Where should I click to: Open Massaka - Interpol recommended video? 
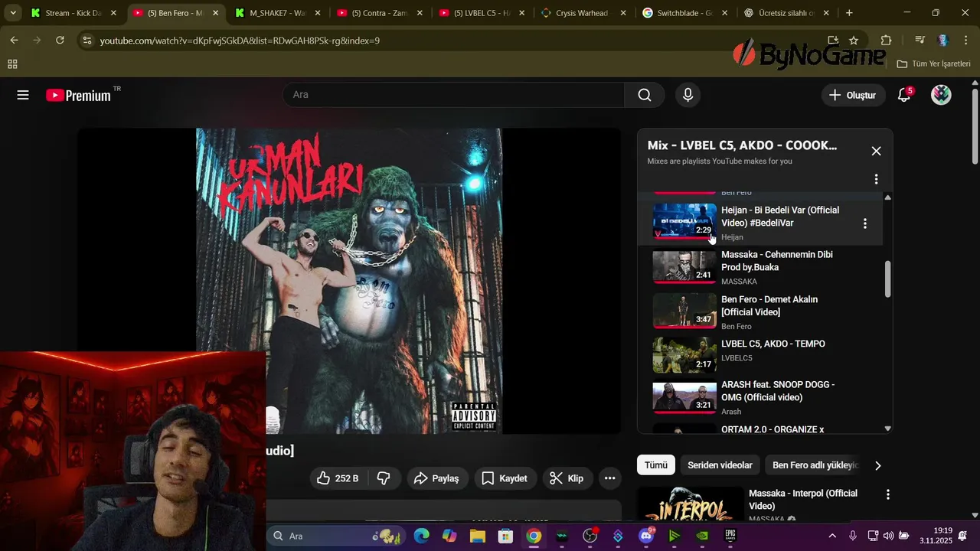[x=802, y=500]
